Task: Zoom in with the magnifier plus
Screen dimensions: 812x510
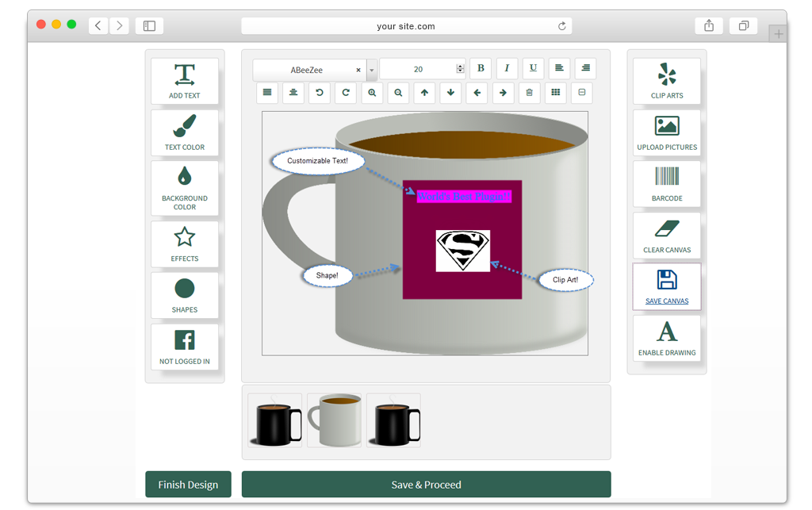Action: 372,92
